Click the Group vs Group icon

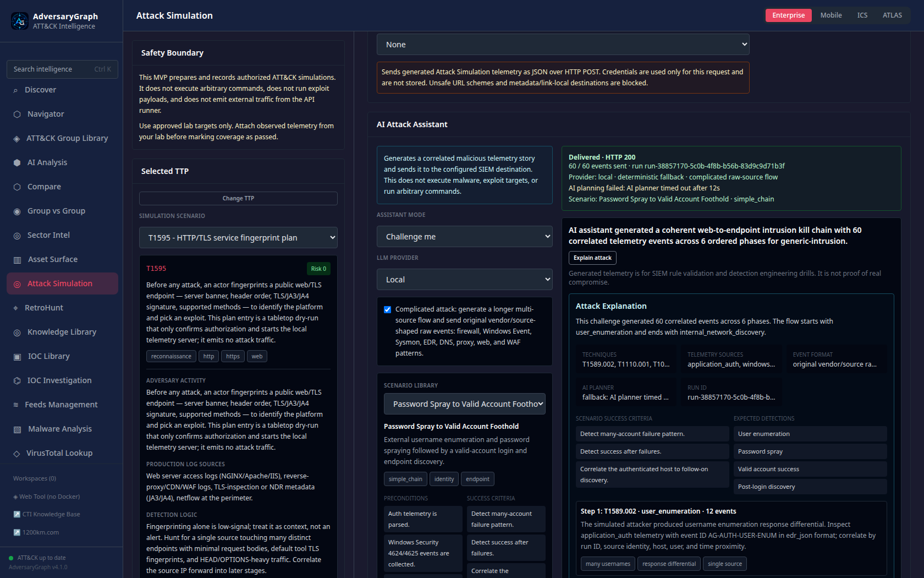tap(17, 211)
